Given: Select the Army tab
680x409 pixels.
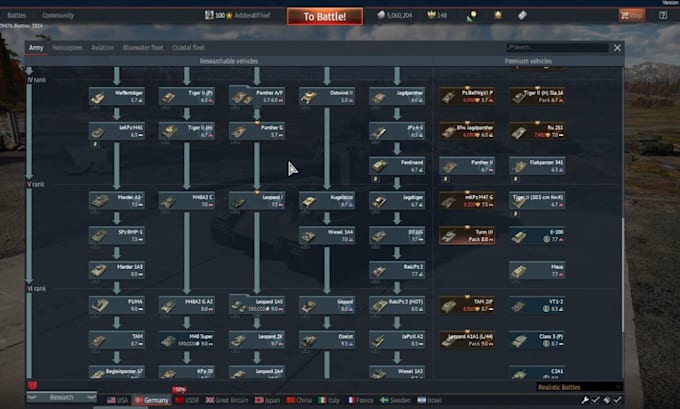Looking at the screenshot, I should tap(36, 48).
